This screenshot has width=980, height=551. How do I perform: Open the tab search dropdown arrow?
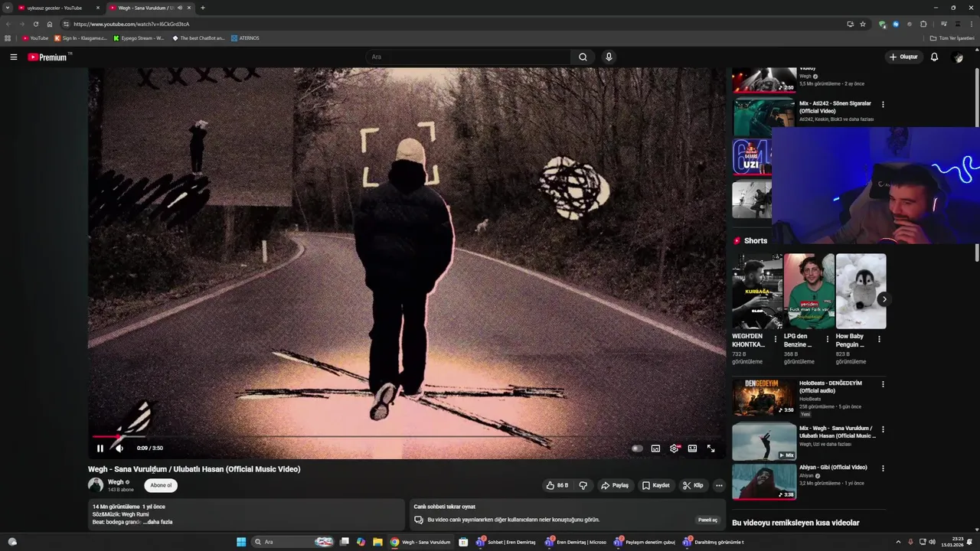pyautogui.click(x=7, y=8)
